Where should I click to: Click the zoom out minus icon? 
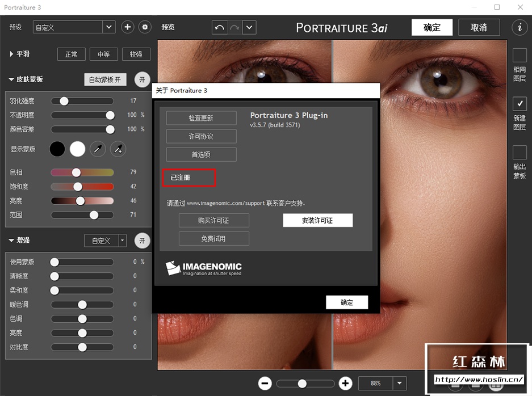coord(265,384)
